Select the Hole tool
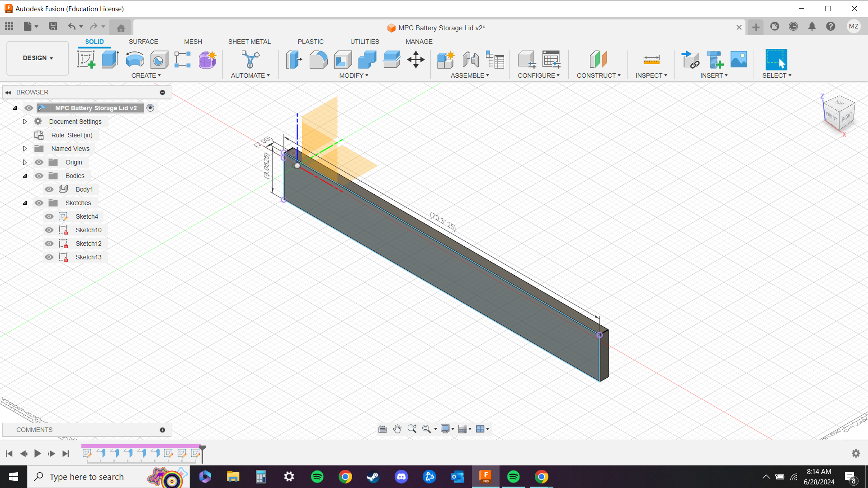The width and height of the screenshot is (868, 488). pyautogui.click(x=159, y=59)
